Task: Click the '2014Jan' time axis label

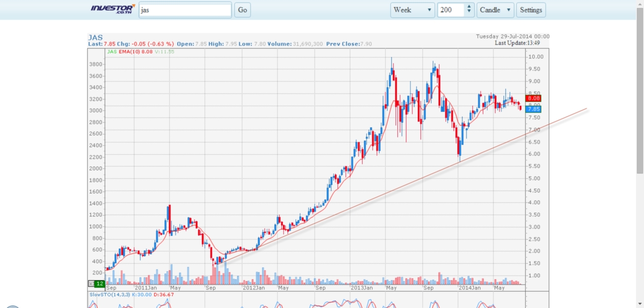Action: point(469,288)
